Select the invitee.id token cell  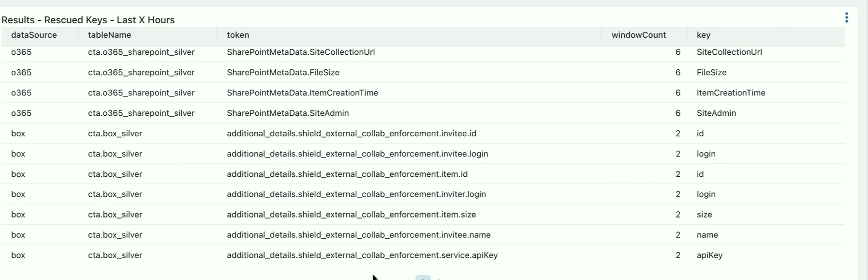click(352, 133)
